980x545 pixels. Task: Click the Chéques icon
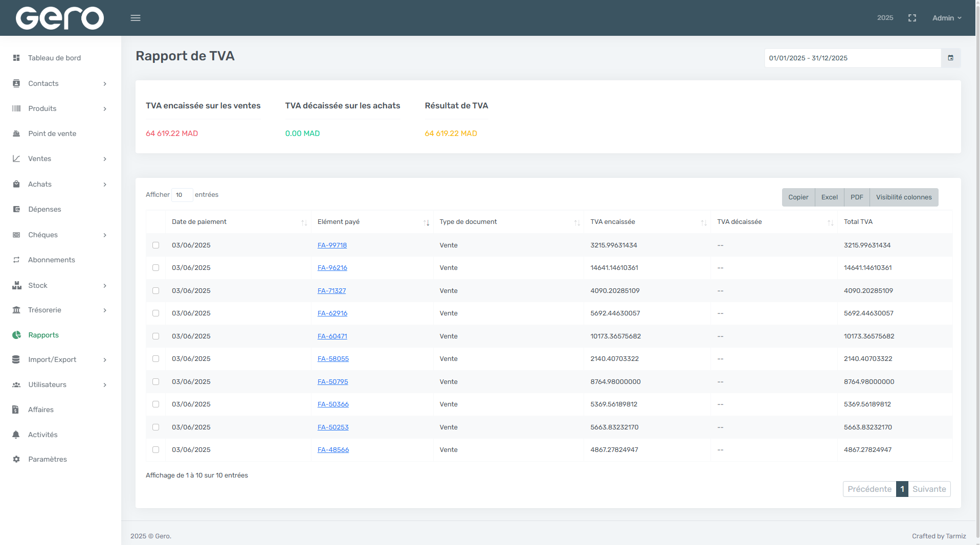[16, 235]
